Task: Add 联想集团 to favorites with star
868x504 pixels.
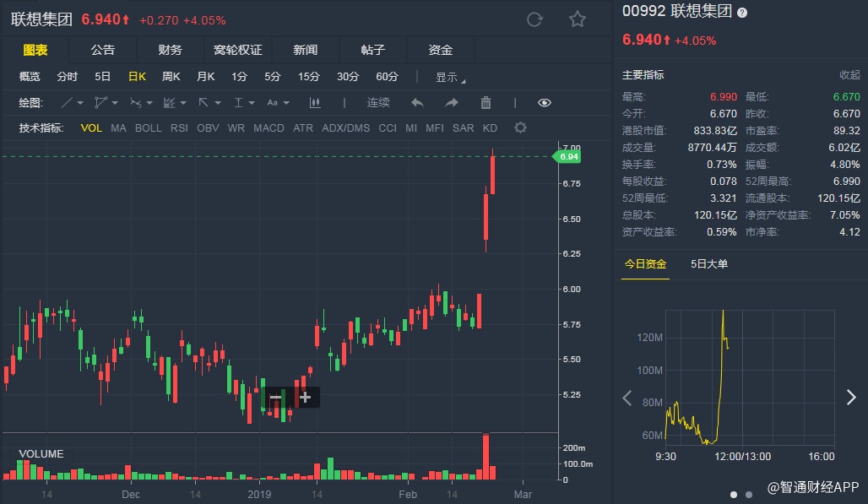Action: [578, 19]
